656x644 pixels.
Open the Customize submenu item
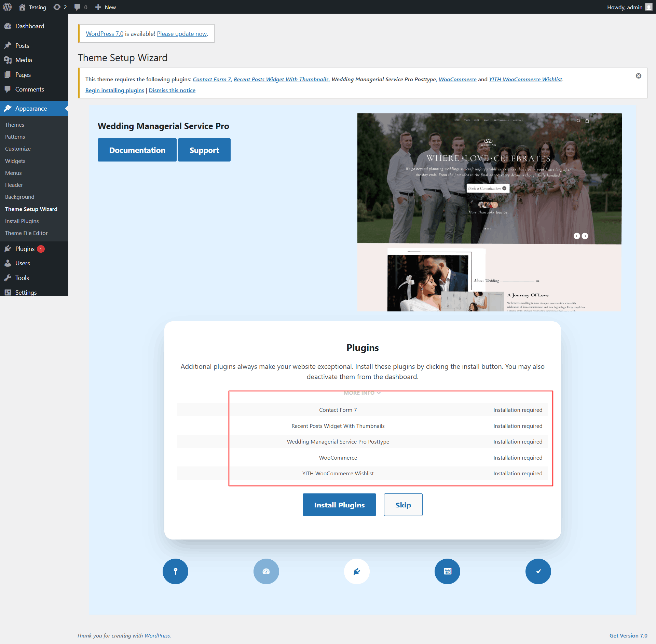18,149
